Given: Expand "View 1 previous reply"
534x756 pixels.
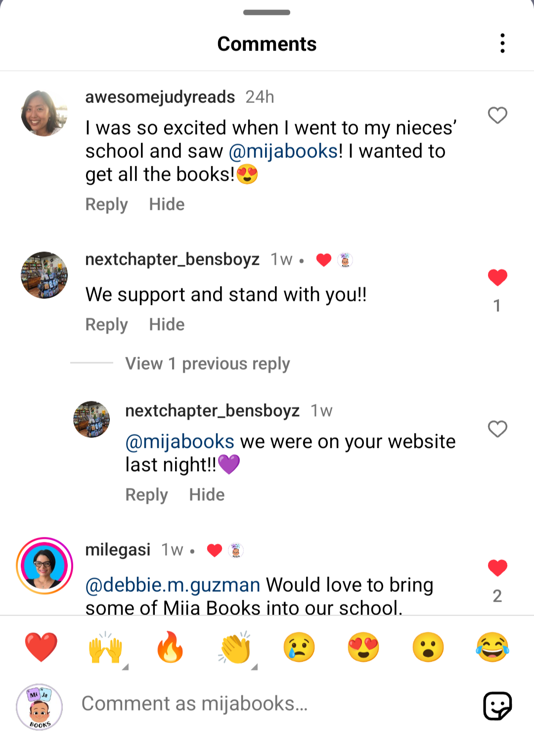Looking at the screenshot, I should pos(207,364).
